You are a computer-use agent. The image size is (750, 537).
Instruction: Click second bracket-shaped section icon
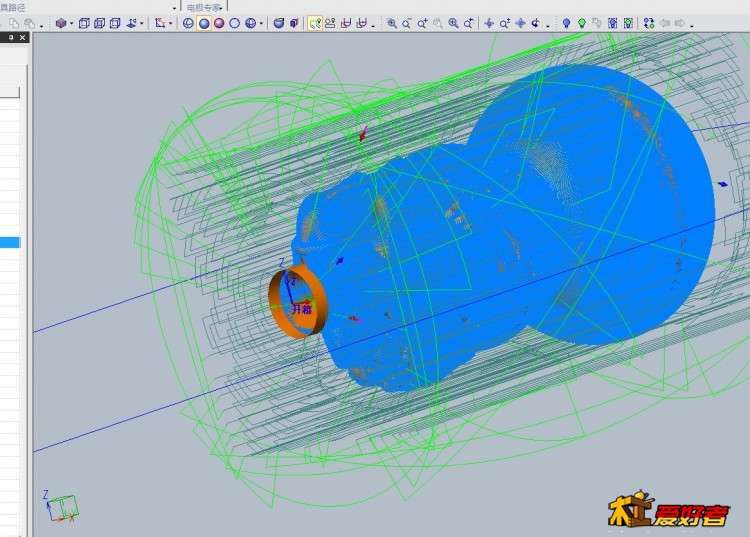(362, 23)
